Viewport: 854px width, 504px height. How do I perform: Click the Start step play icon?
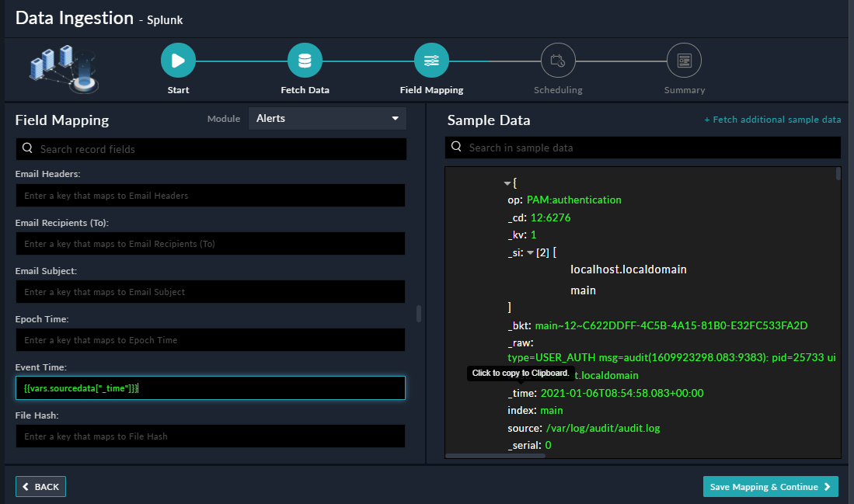178,61
